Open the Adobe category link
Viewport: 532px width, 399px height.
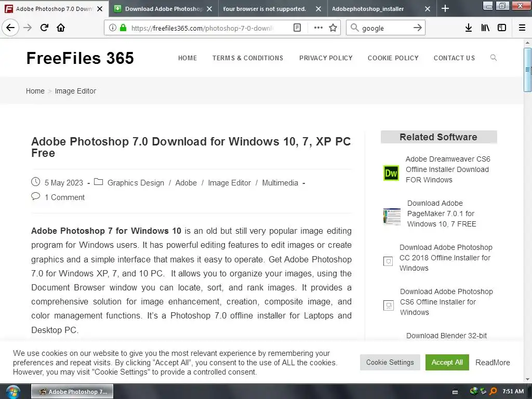click(186, 183)
